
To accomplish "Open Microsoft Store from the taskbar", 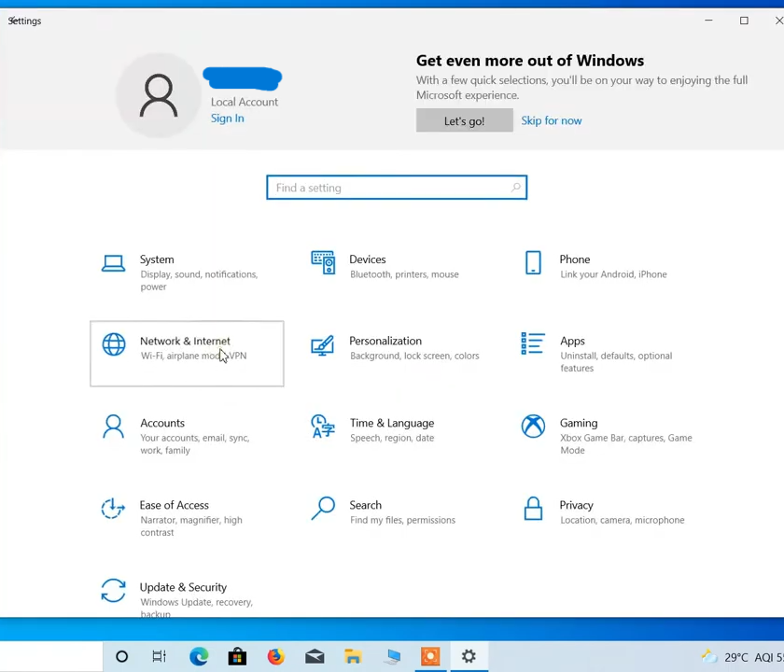I will coord(237,656).
